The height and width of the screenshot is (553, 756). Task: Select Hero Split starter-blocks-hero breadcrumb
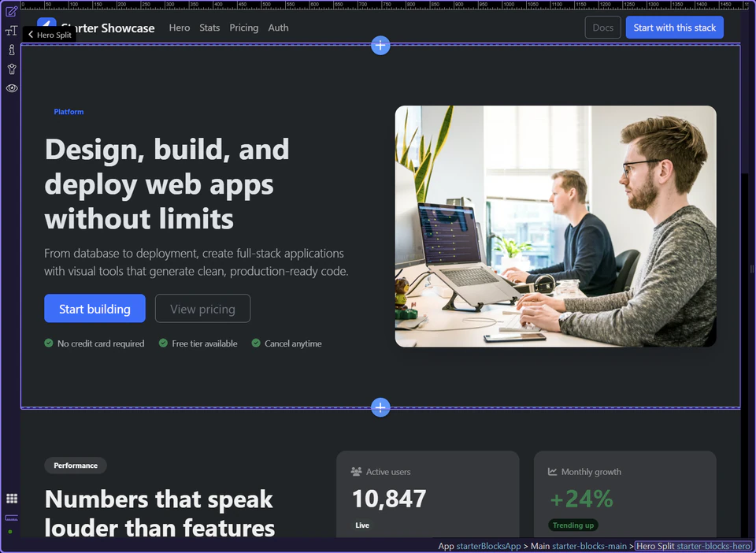[x=692, y=546]
